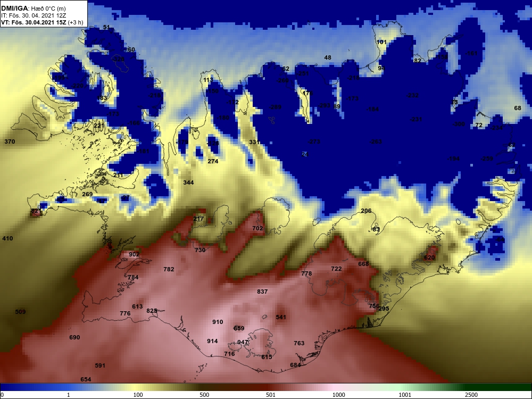
Task: Click the map value 101
Action: pyautogui.click(x=381, y=43)
